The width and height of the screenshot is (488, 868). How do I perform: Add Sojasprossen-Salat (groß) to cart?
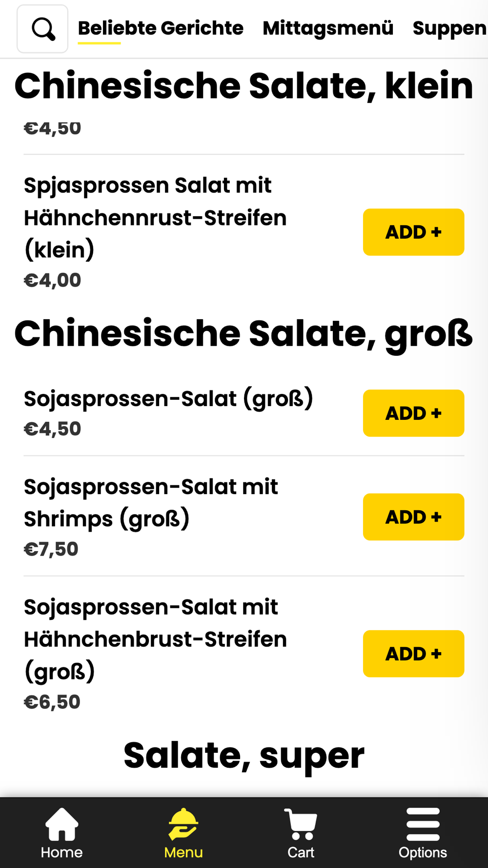pos(413,413)
